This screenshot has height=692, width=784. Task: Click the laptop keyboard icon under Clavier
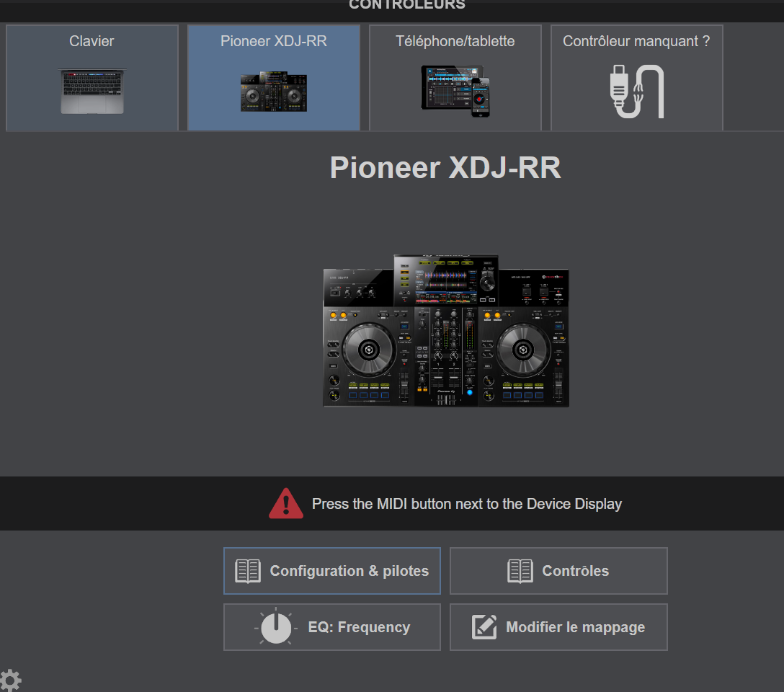pos(92,91)
